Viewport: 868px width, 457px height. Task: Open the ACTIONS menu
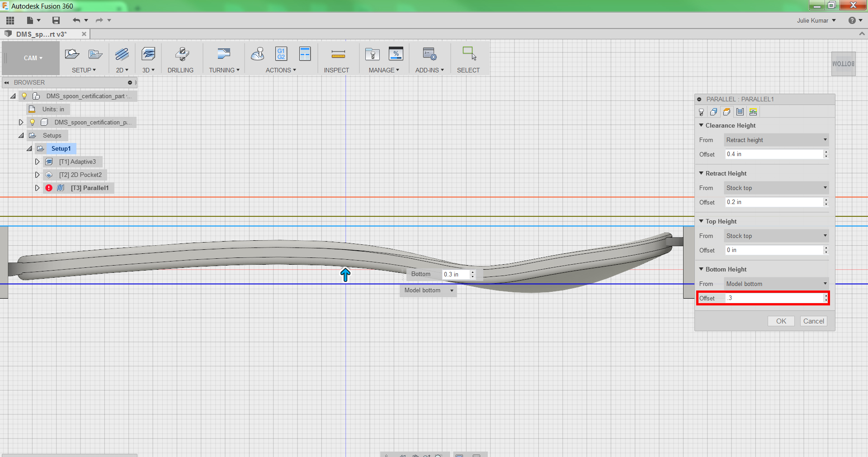pos(281,70)
